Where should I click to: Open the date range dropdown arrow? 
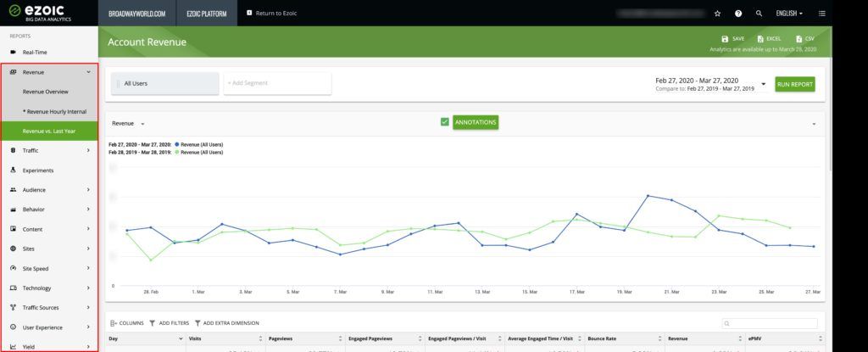click(x=764, y=84)
